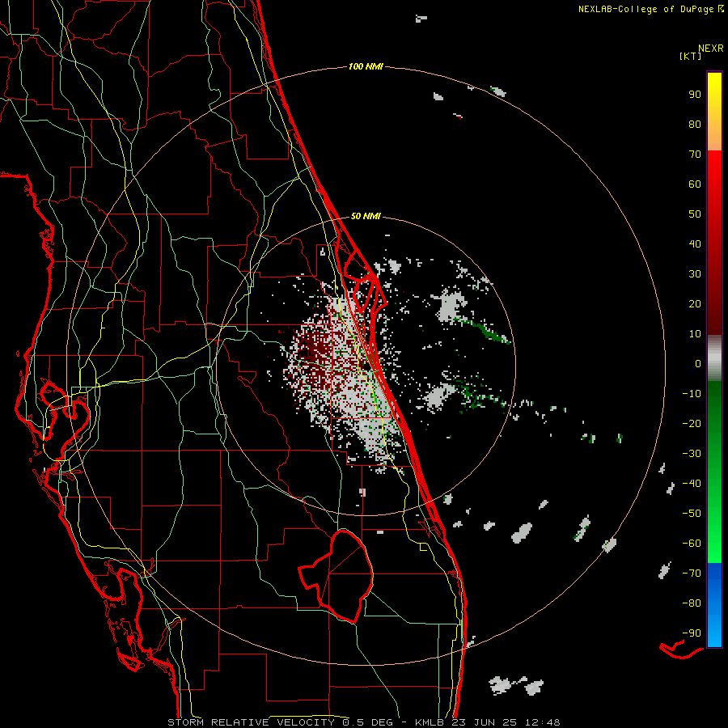Click the positive 90 knot scale label
This screenshot has height=728, width=728.
click(x=695, y=95)
